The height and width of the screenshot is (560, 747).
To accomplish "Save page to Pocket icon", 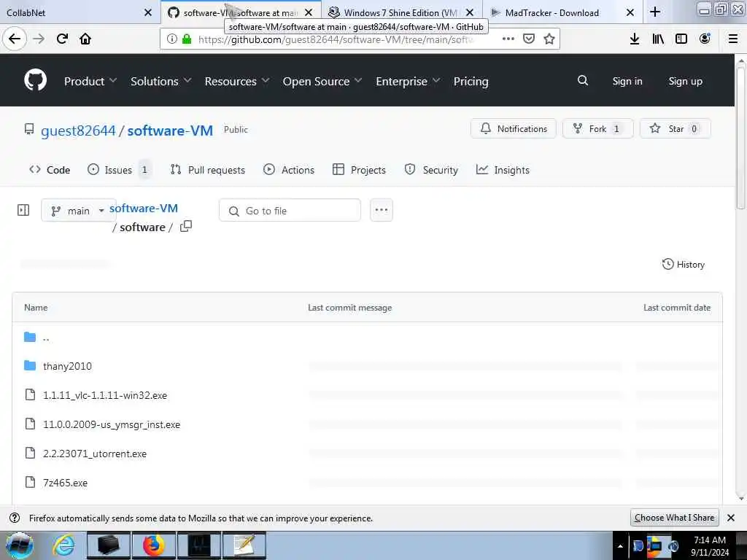I will click(529, 39).
